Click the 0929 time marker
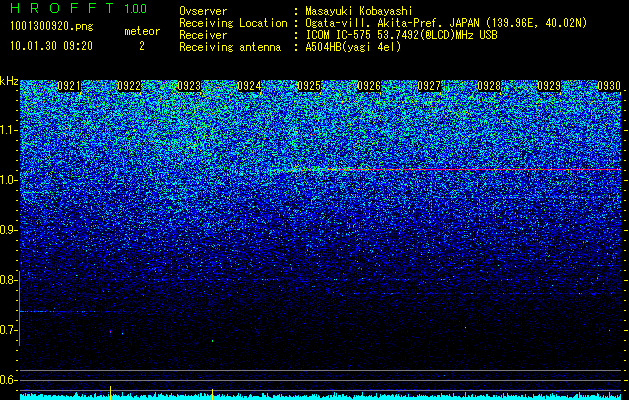 click(549, 86)
